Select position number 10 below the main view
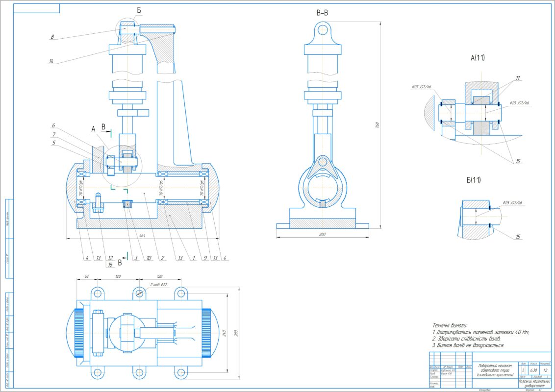The image size is (555, 392). click(x=149, y=258)
